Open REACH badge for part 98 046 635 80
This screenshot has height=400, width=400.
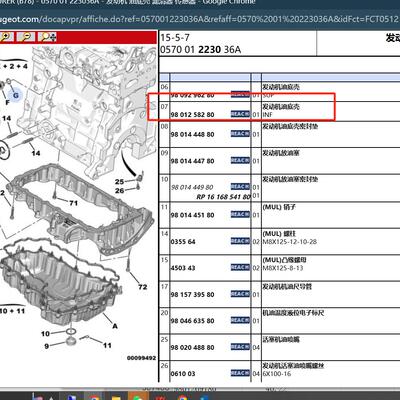240,321
